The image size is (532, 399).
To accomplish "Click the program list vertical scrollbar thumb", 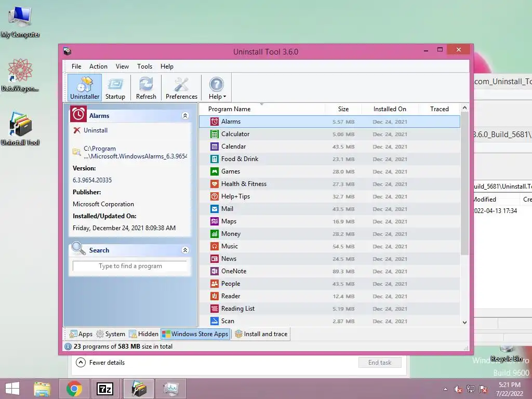I will [x=464, y=183].
